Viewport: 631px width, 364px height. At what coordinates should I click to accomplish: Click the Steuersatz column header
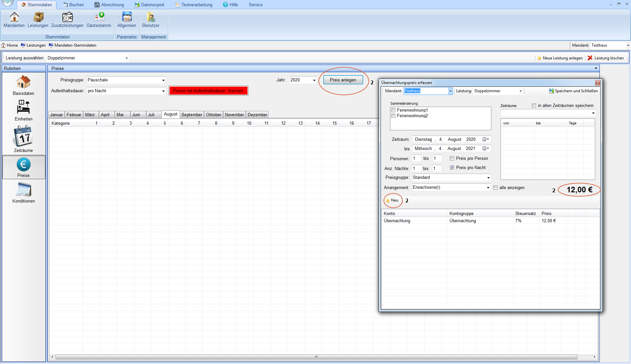pyautogui.click(x=526, y=213)
